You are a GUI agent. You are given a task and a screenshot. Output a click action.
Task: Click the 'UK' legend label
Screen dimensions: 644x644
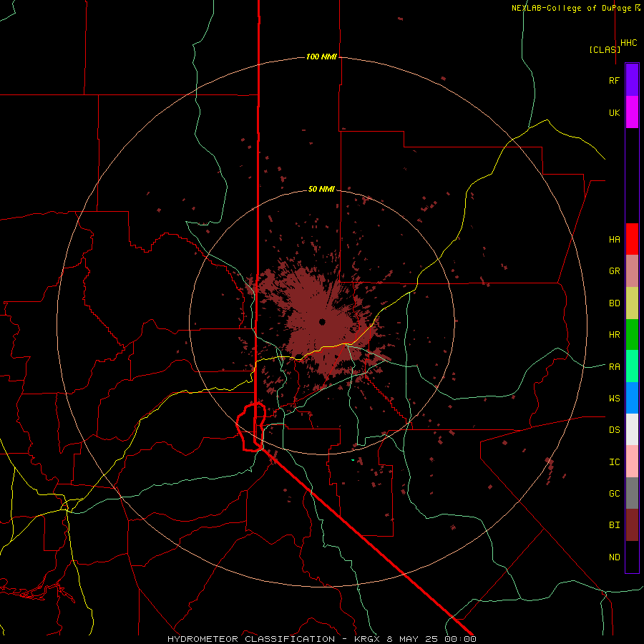(x=614, y=113)
